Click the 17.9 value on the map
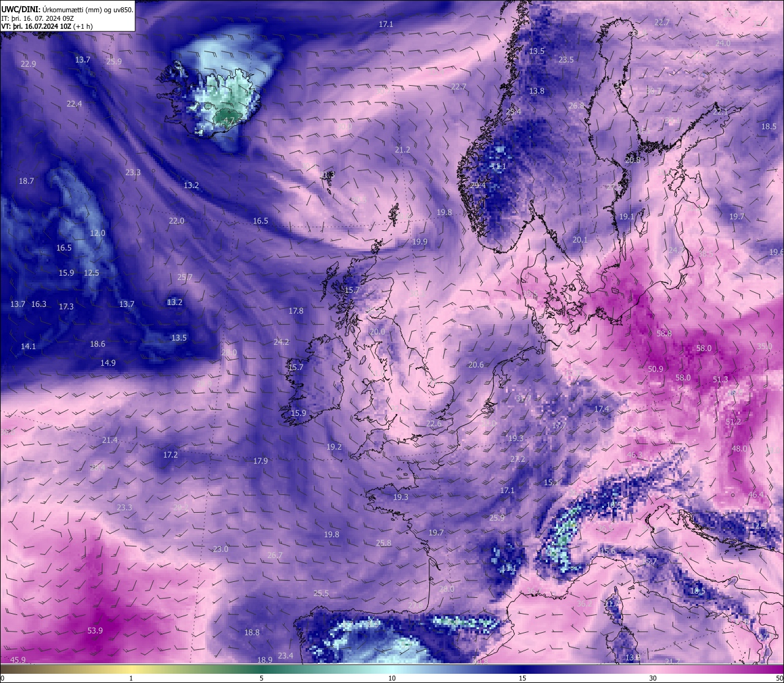This screenshot has height=683, width=784. (260, 461)
